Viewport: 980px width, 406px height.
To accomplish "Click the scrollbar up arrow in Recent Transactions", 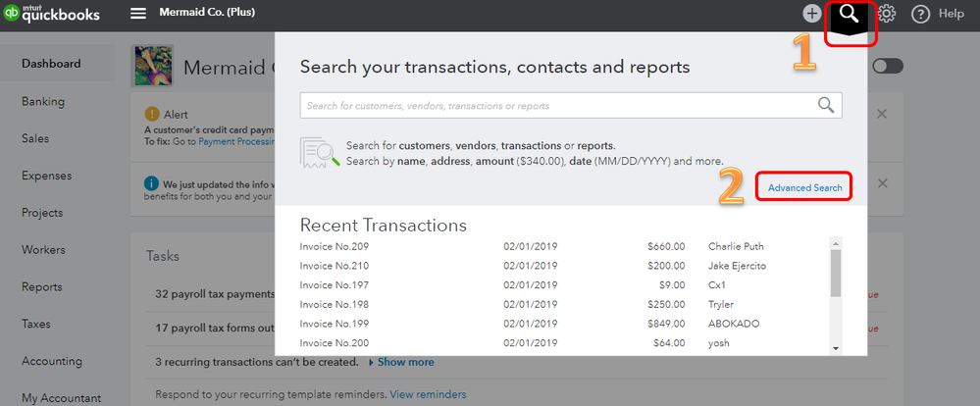I will pyautogui.click(x=836, y=243).
